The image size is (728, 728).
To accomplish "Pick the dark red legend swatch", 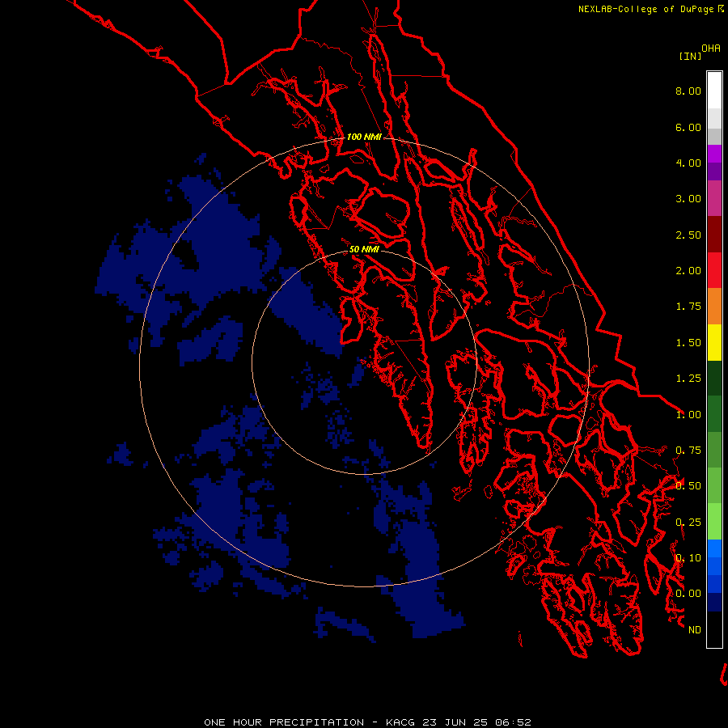I will [714, 235].
